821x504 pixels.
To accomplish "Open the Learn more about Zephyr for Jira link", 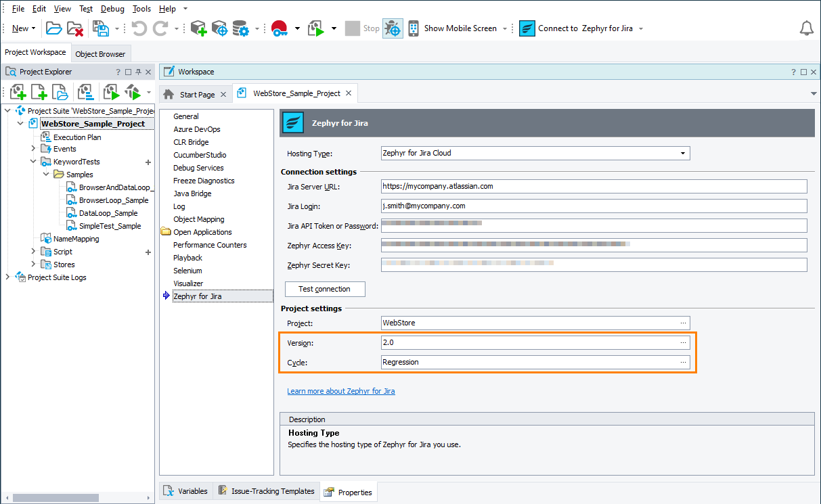I will [x=341, y=390].
